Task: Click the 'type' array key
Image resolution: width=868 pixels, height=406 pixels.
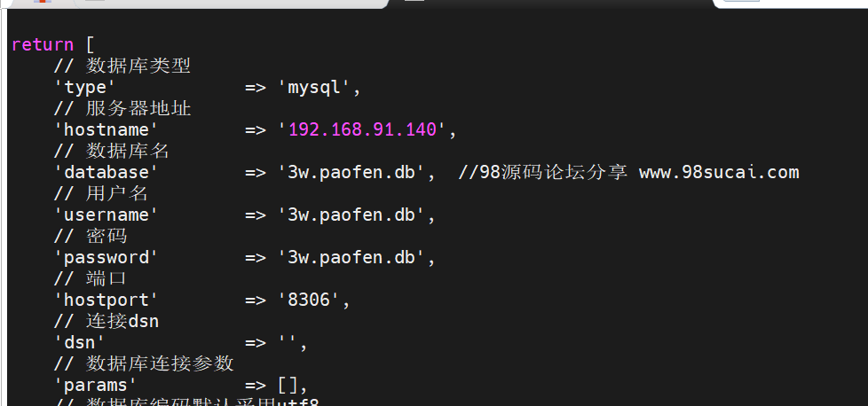Action: [85, 88]
